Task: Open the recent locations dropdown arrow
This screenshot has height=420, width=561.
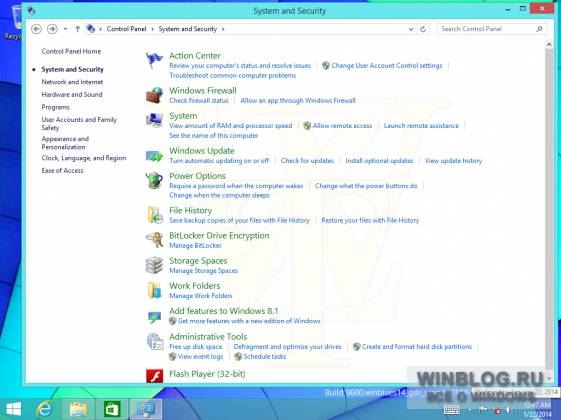Action: click(x=65, y=29)
